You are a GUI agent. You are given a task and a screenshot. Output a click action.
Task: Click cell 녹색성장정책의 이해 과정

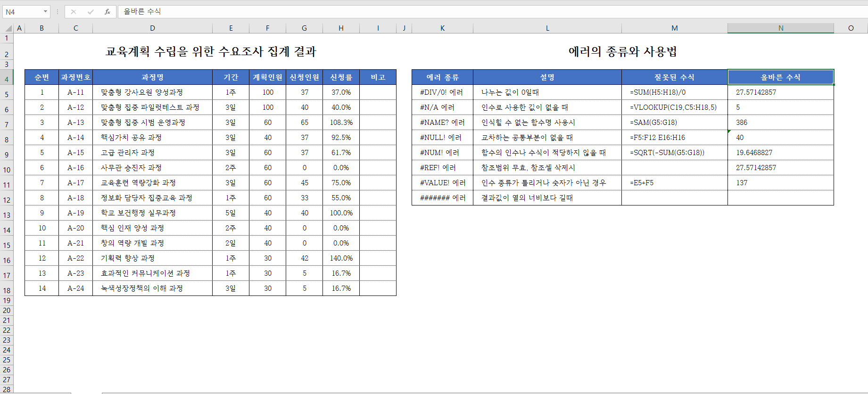152,288
